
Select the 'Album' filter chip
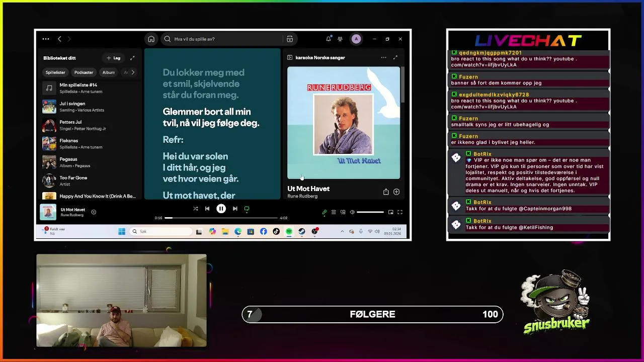(109, 72)
